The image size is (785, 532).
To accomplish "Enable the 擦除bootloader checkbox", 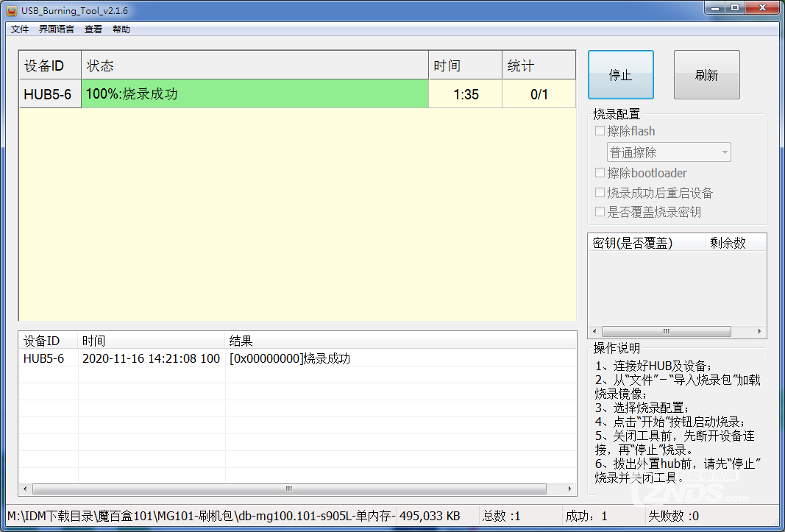I will click(600, 173).
